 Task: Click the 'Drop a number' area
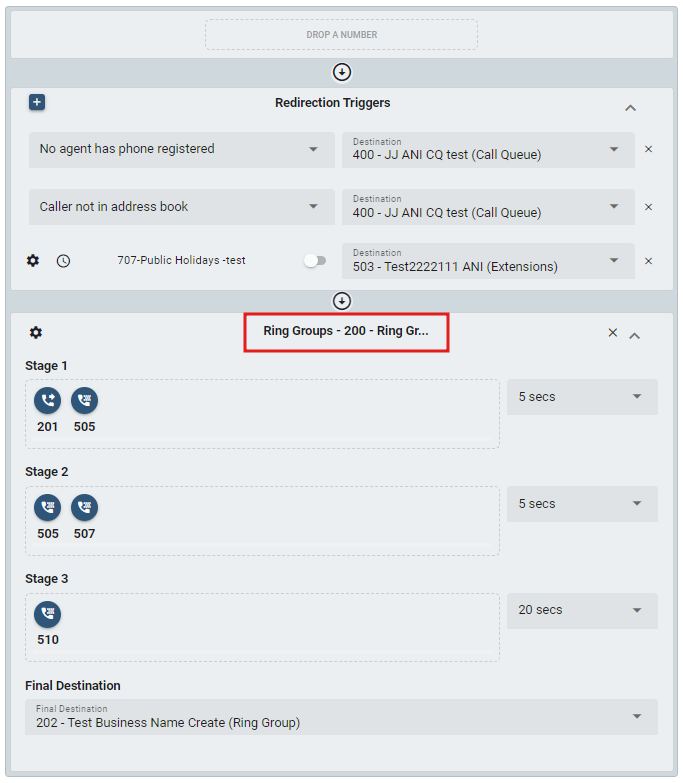click(x=342, y=35)
